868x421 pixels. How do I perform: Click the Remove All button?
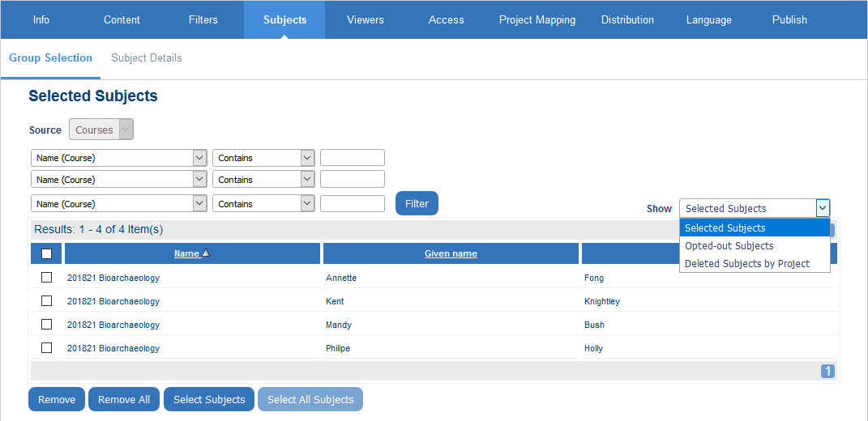pyautogui.click(x=124, y=399)
